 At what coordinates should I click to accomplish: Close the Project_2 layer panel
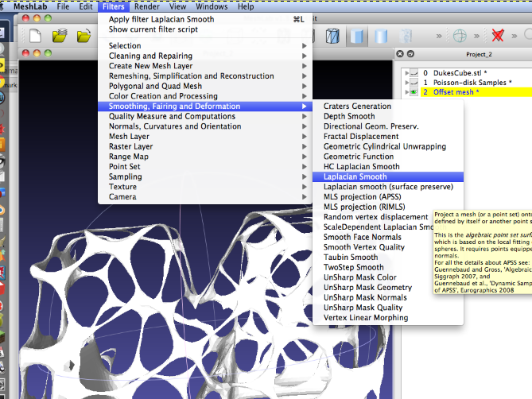click(x=400, y=54)
